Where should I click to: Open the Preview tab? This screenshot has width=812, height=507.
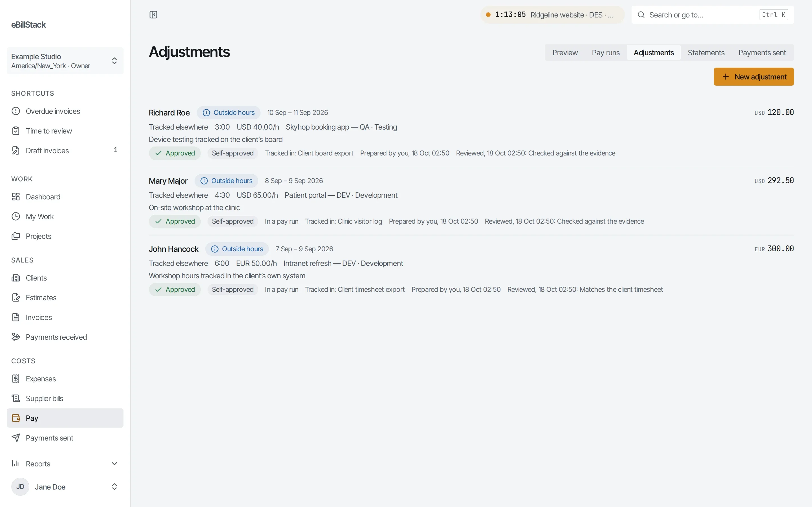tap(565, 53)
